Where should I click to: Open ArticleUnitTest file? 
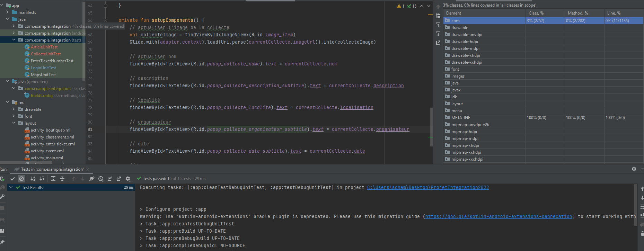pyautogui.click(x=44, y=47)
